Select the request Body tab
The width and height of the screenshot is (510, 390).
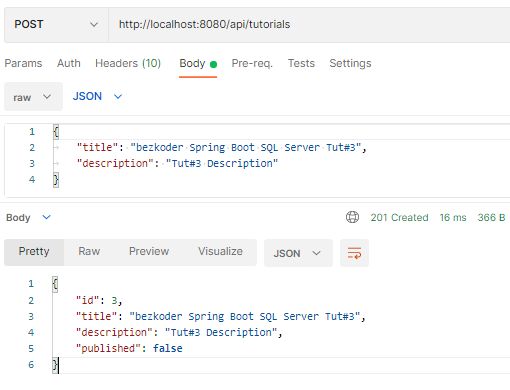(198, 63)
